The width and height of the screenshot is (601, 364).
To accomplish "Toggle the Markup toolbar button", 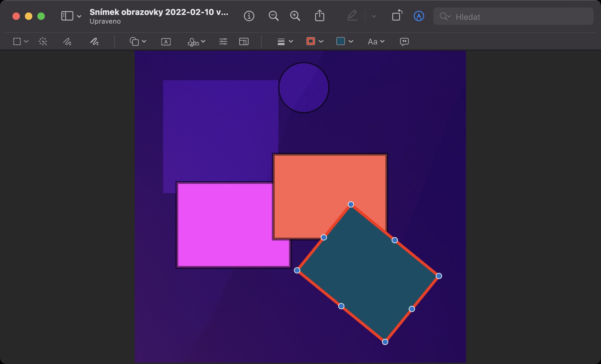I will (x=419, y=16).
